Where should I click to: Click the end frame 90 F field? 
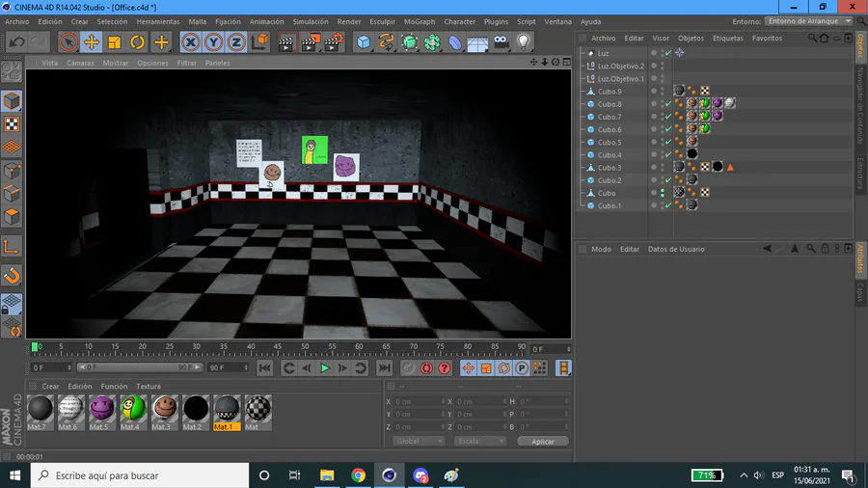[228, 367]
